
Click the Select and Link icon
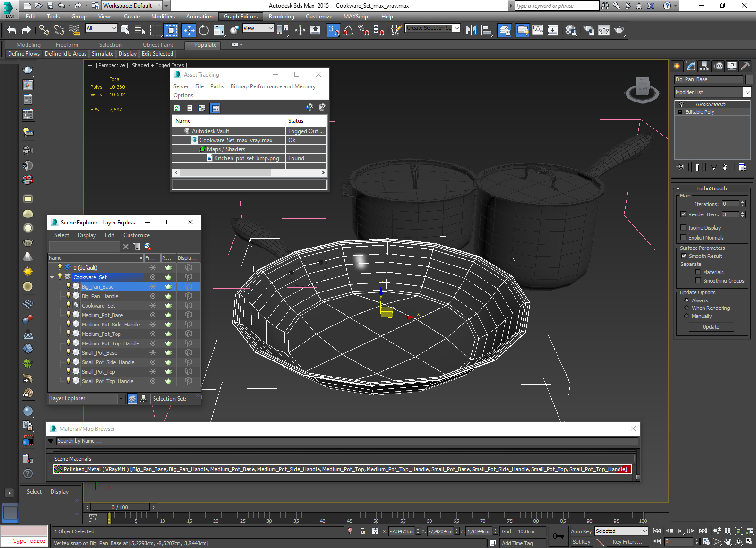(x=44, y=30)
